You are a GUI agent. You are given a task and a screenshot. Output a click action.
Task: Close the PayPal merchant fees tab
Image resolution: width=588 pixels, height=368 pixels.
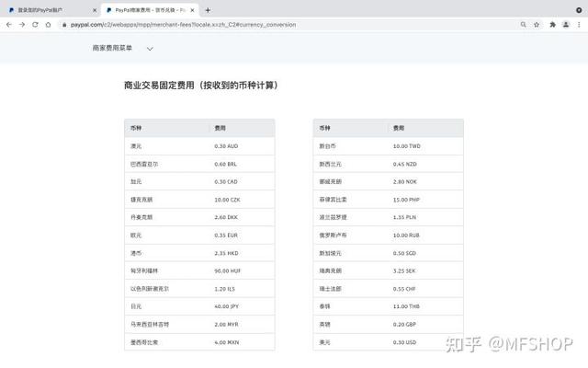pyautogui.click(x=192, y=10)
